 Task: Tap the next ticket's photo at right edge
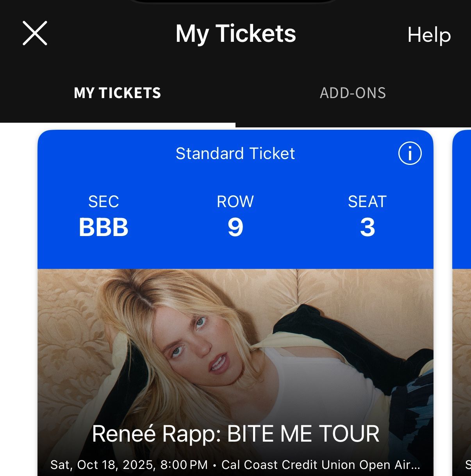click(x=462, y=352)
